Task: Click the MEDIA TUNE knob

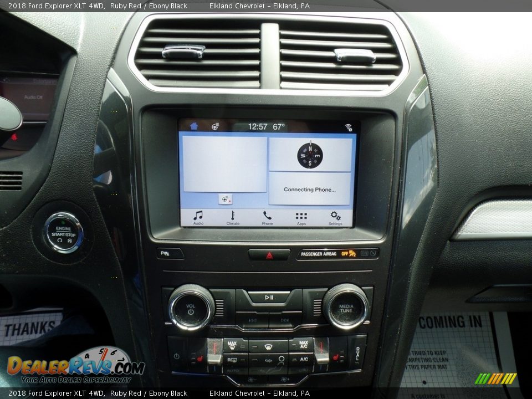Action: pos(346,306)
